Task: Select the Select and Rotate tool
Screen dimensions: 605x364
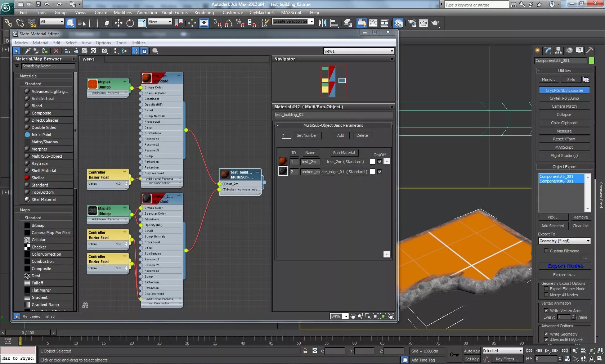Action: click(x=130, y=23)
